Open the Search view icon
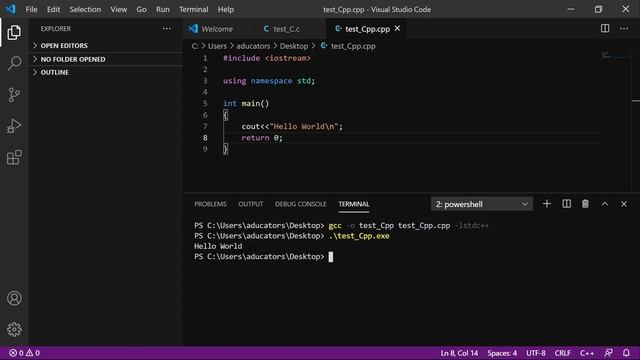The height and width of the screenshot is (360, 640). click(14, 63)
